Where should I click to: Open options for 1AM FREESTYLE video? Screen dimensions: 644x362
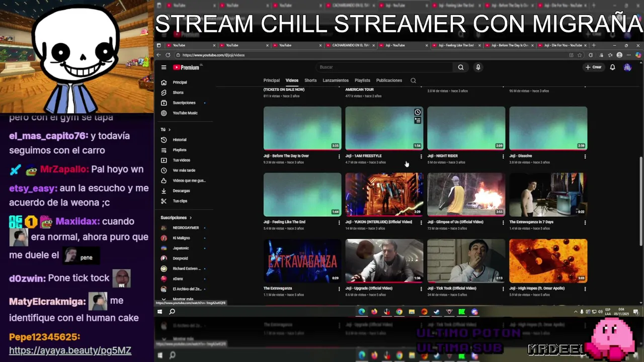point(421,156)
